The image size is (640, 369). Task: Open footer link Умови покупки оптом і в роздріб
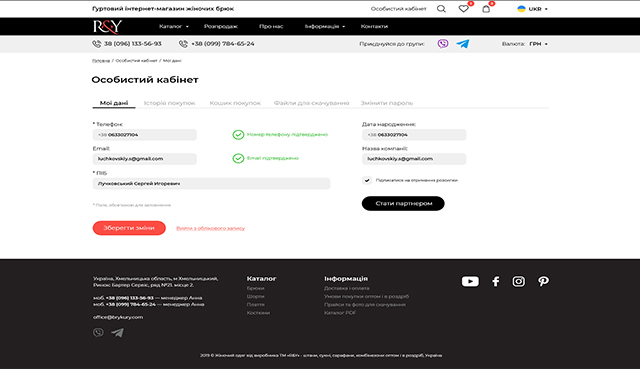coord(366,296)
